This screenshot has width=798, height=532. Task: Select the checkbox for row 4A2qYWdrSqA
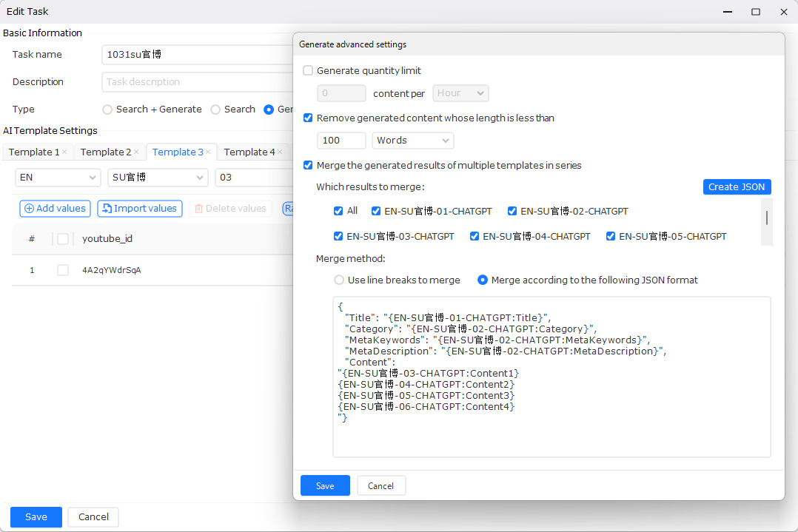coord(63,270)
